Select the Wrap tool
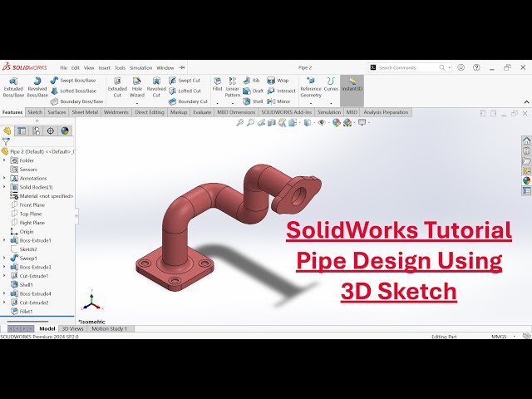Viewport: 532px width, 399px height. coord(278,81)
